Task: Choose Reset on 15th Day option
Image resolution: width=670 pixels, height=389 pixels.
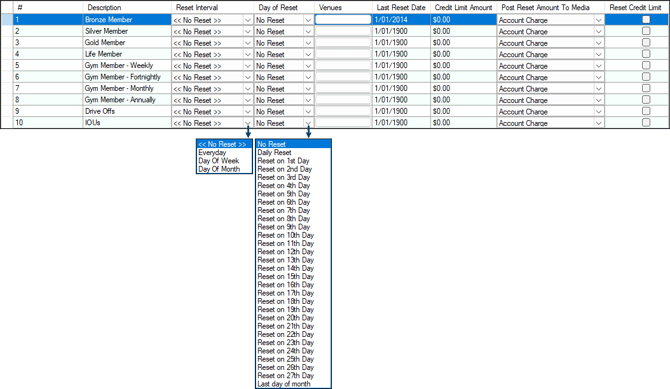Action: pyautogui.click(x=285, y=277)
